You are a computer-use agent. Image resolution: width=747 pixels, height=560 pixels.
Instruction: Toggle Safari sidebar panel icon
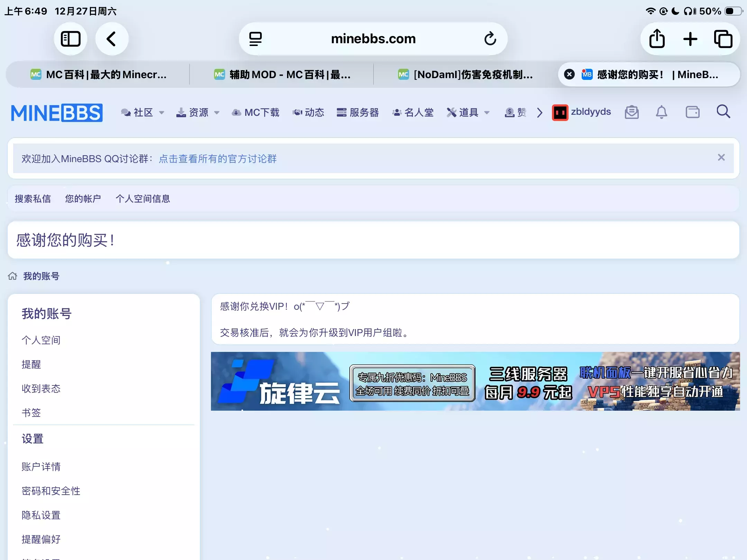pos(71,39)
